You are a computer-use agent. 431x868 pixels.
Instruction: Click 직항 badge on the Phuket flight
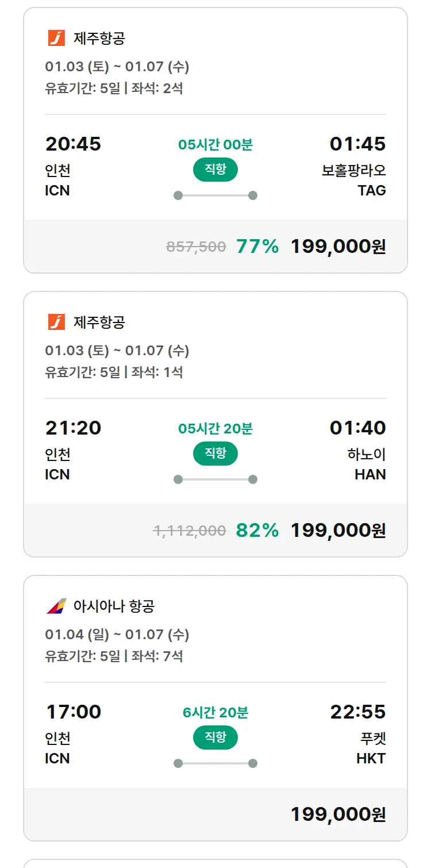coord(215,738)
